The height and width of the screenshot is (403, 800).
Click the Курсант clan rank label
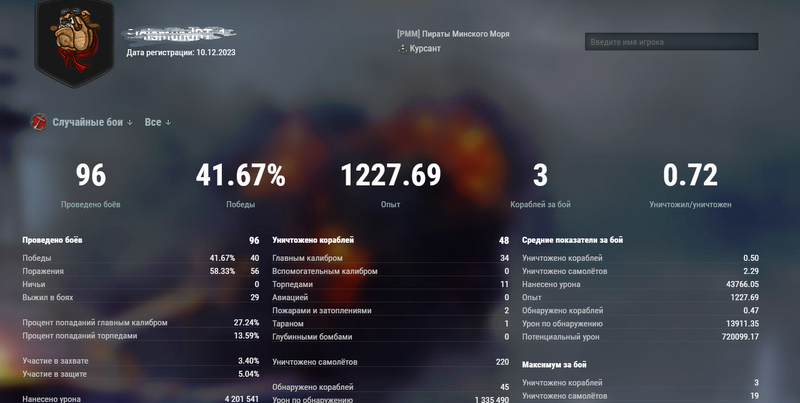click(x=425, y=48)
